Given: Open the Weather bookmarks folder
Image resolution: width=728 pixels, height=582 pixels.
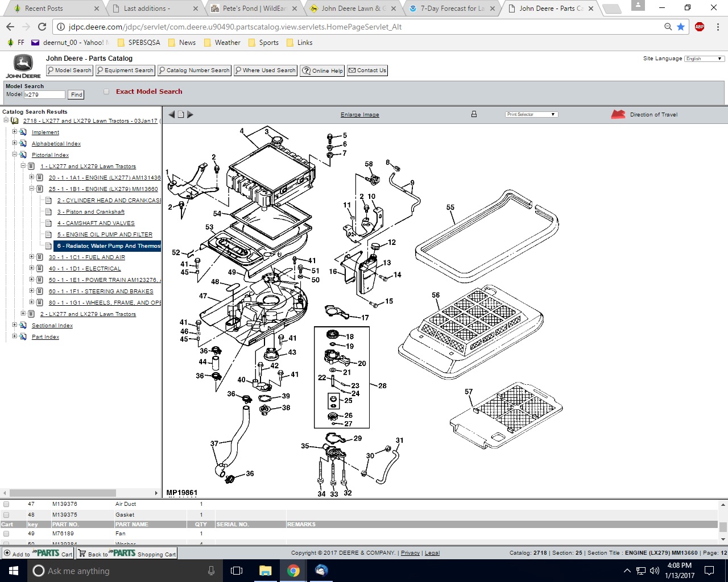Looking at the screenshot, I should (222, 43).
